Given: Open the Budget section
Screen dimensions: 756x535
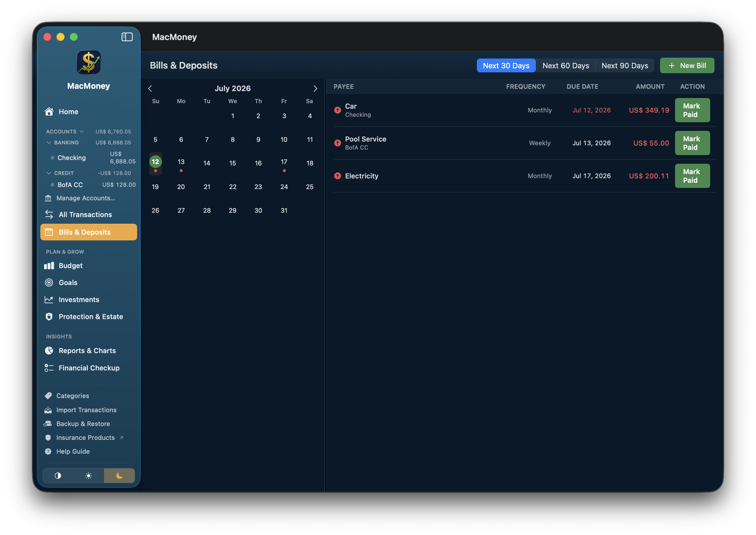Looking at the screenshot, I should 88,265.
